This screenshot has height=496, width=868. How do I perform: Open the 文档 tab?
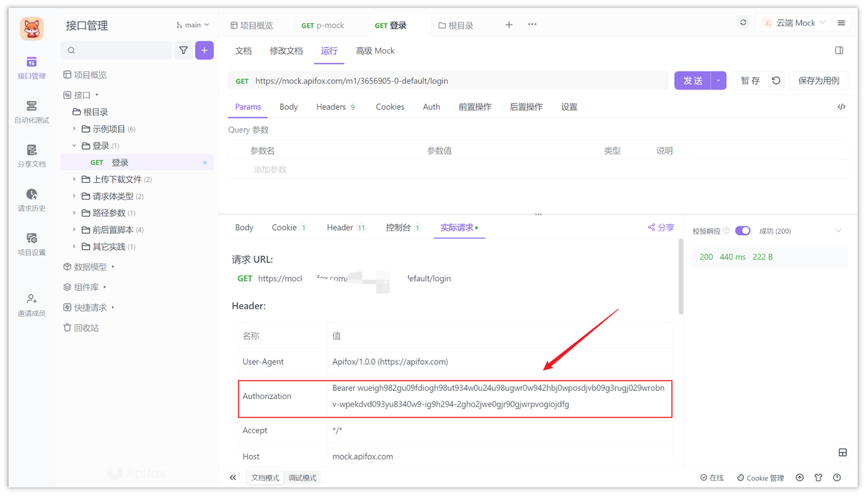point(243,51)
